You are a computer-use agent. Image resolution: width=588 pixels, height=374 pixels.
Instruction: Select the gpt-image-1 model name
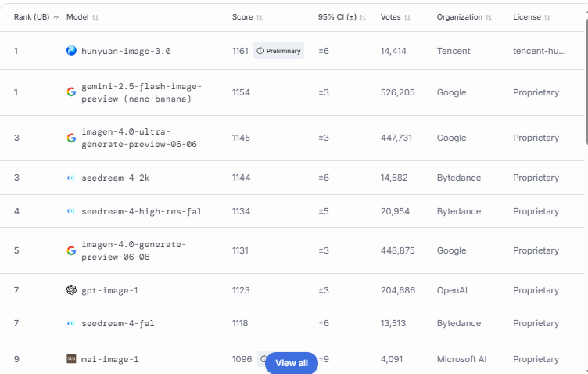tap(110, 291)
